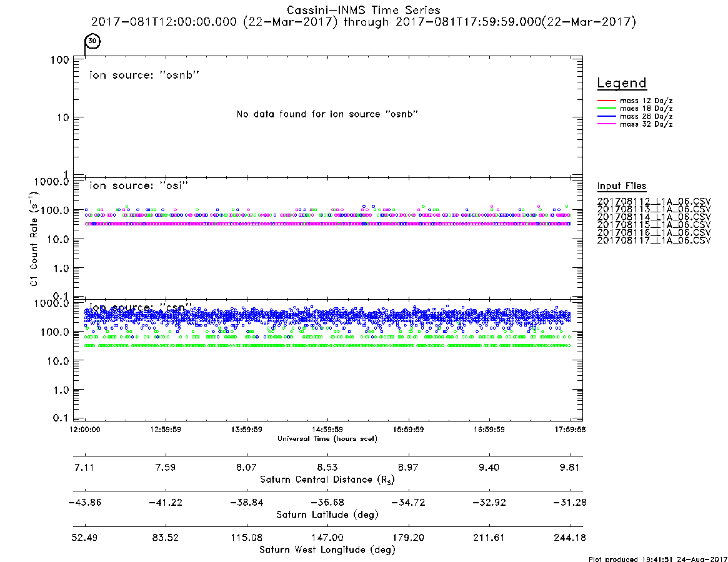Click the 12:59:59 time tick label

pos(166,430)
